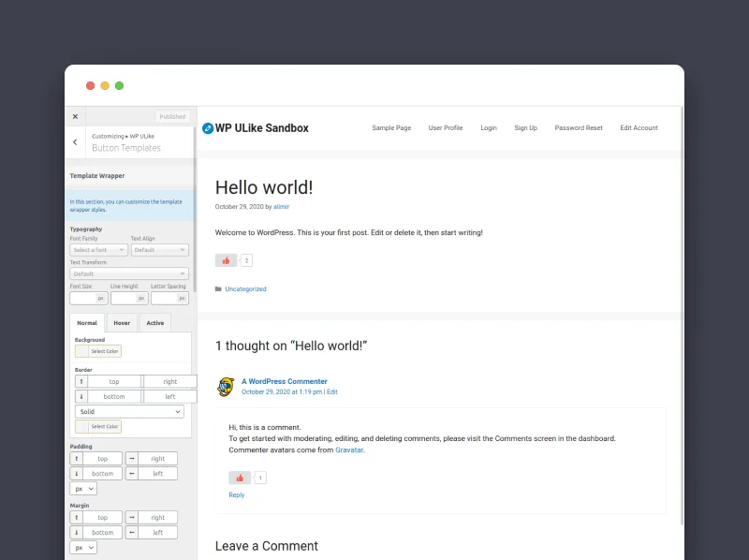
Task: Close the Customizer with the X icon
Action: pyautogui.click(x=75, y=117)
